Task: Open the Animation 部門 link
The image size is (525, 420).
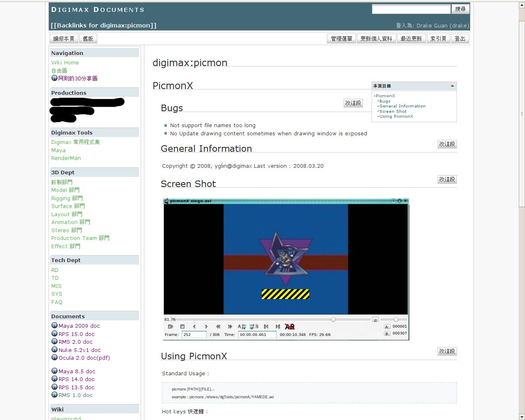Action: pyautogui.click(x=71, y=222)
